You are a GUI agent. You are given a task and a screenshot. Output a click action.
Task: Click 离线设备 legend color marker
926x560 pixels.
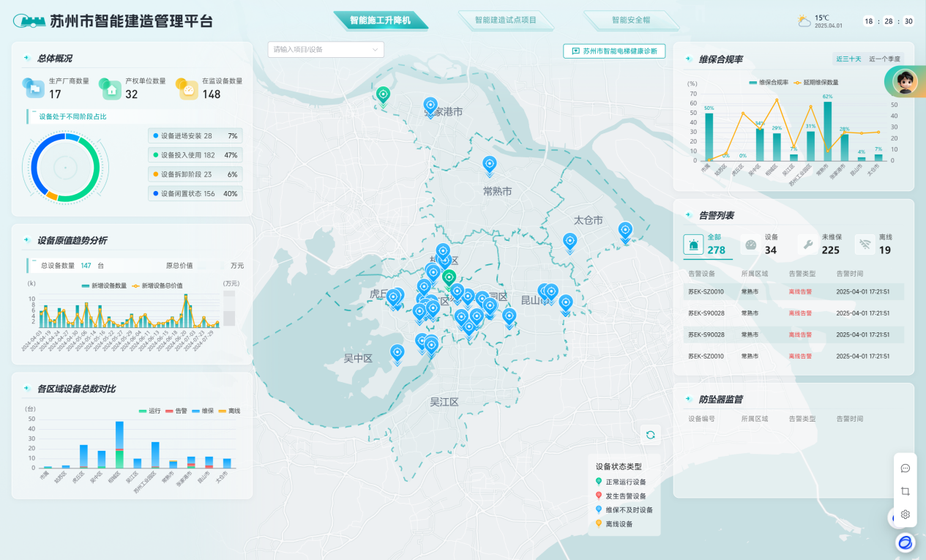click(x=599, y=523)
